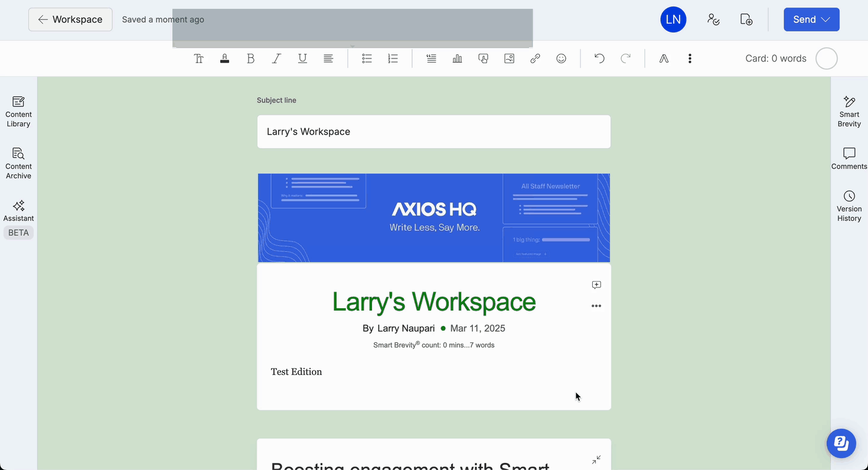Redo the last action
The height and width of the screenshot is (470, 868).
coord(625,58)
